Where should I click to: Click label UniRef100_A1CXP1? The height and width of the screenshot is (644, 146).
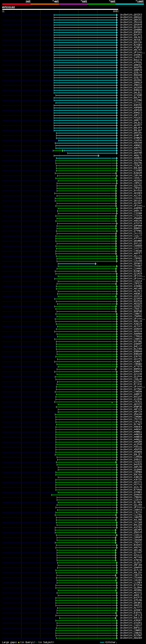point(131,196)
